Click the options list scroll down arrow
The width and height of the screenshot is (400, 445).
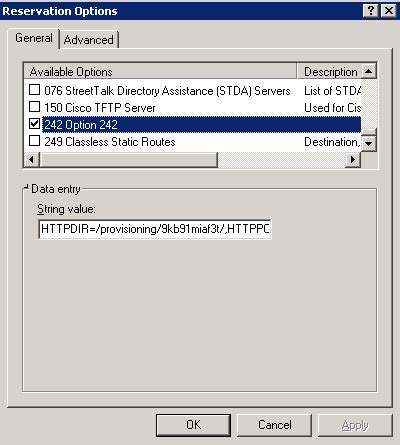click(x=369, y=143)
